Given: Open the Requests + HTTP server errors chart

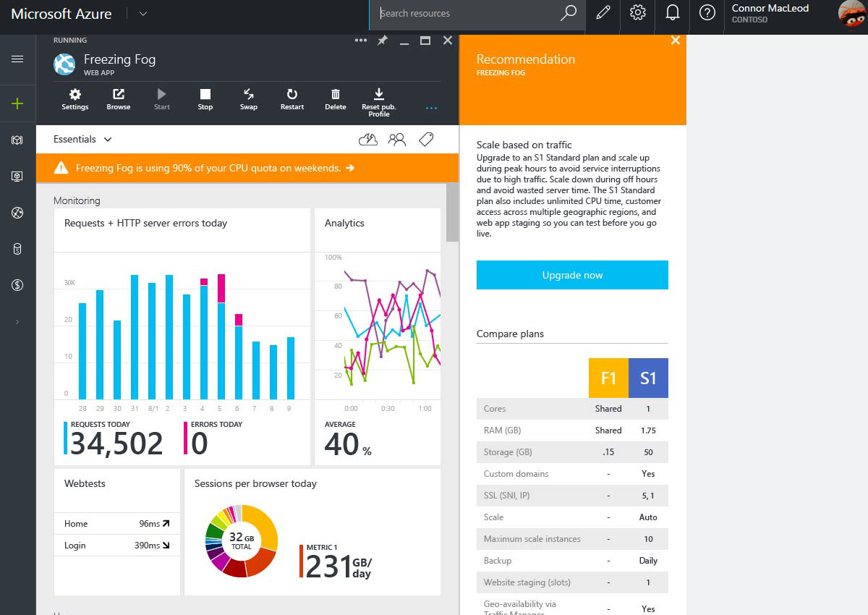Looking at the screenshot, I should coord(182,336).
